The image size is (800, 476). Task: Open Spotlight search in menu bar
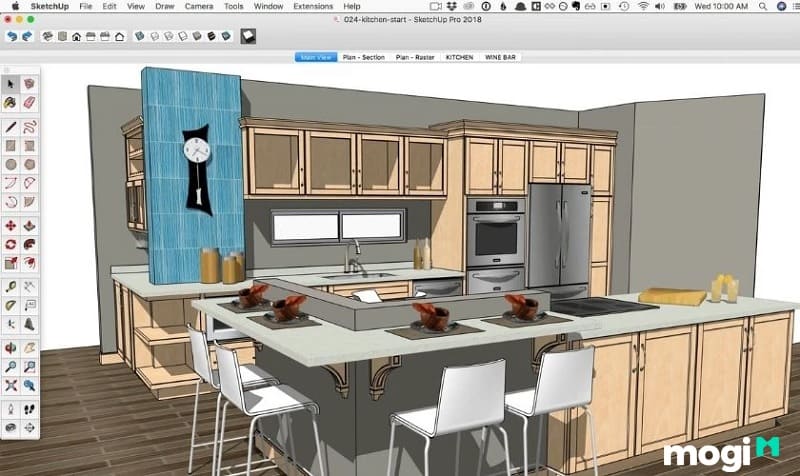pos(762,6)
